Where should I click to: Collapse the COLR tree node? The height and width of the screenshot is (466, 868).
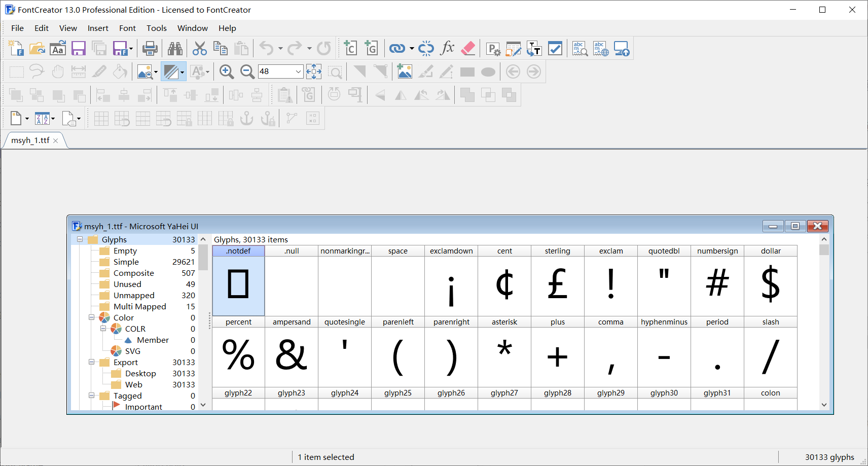coord(103,329)
